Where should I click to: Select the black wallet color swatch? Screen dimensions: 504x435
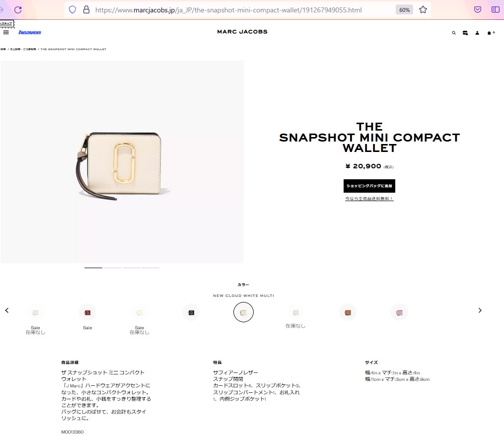(191, 312)
